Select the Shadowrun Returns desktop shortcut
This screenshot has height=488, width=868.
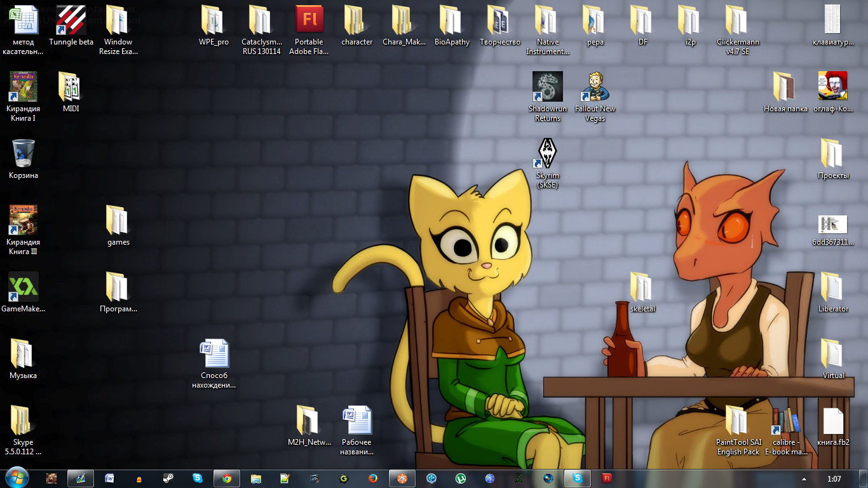(547, 97)
